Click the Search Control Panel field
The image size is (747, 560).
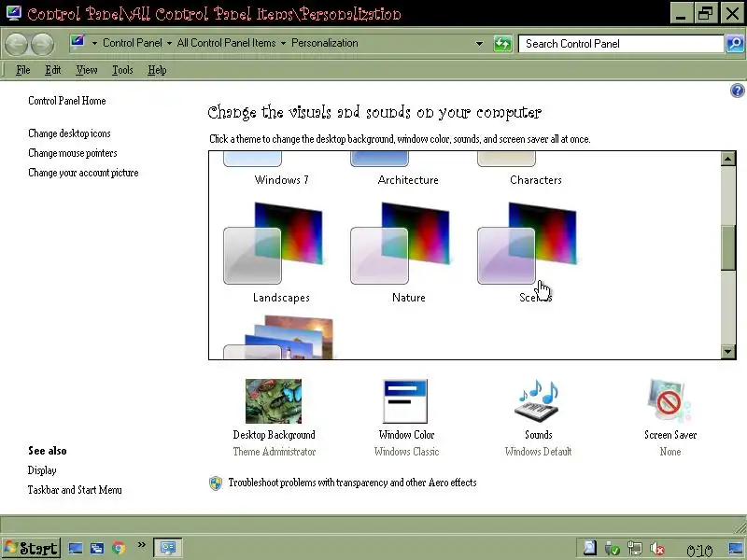621,44
